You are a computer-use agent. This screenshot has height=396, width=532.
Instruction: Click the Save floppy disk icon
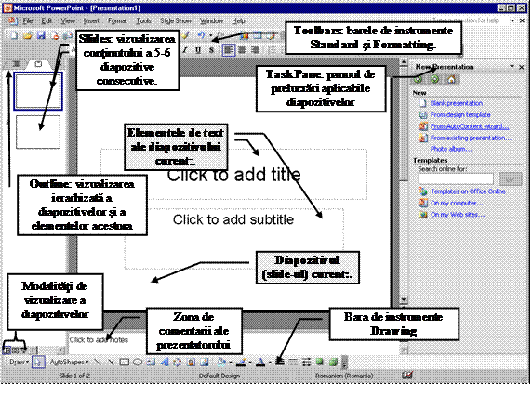[41, 35]
